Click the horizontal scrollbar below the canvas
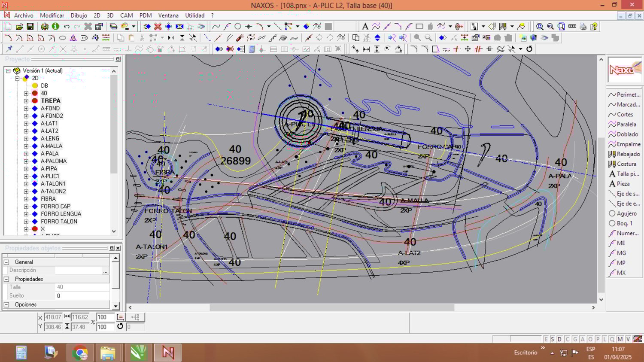644x362 pixels. point(331,307)
